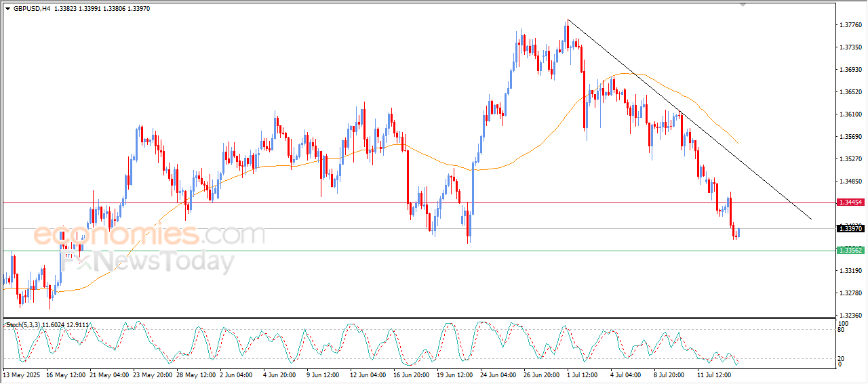The width and height of the screenshot is (868, 384).
Task: Click the 1.36100 price axis label
Action: [x=850, y=114]
